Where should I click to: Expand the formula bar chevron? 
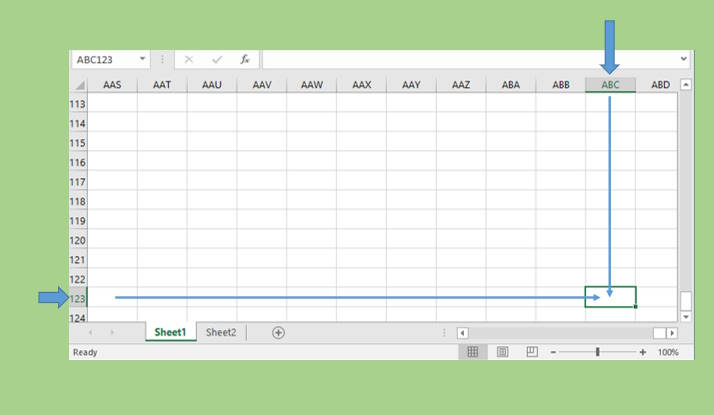click(684, 60)
